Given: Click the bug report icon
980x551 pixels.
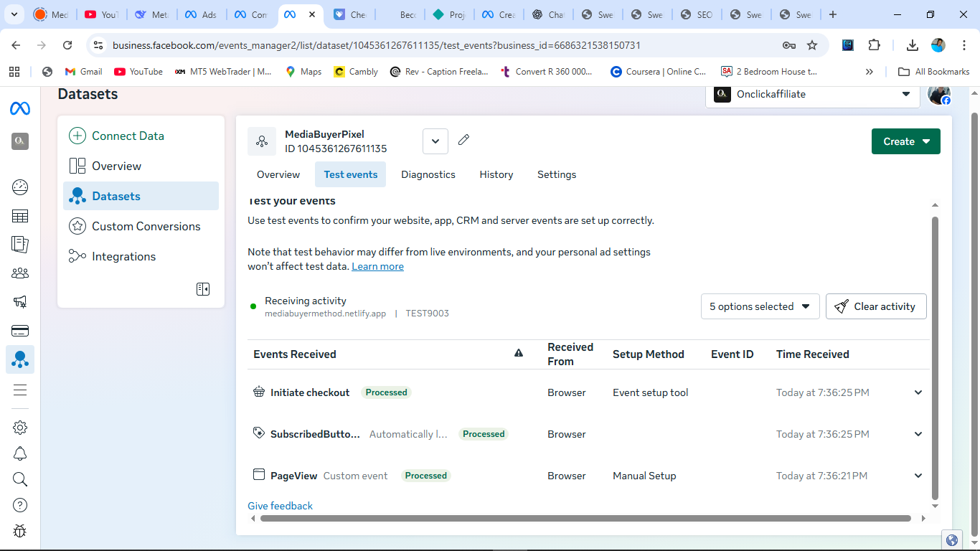Looking at the screenshot, I should click(20, 531).
